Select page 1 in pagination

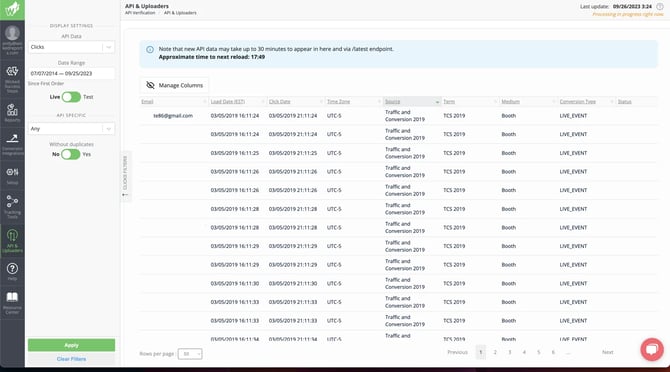click(x=481, y=352)
